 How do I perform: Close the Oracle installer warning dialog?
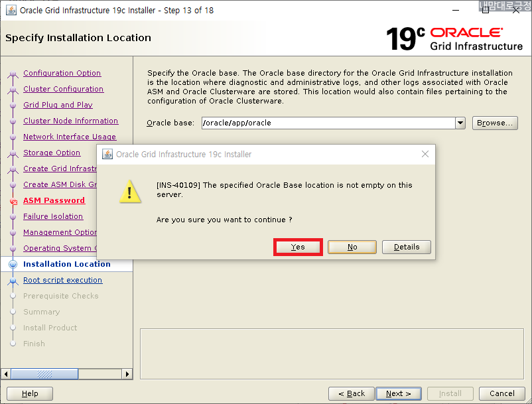click(425, 154)
